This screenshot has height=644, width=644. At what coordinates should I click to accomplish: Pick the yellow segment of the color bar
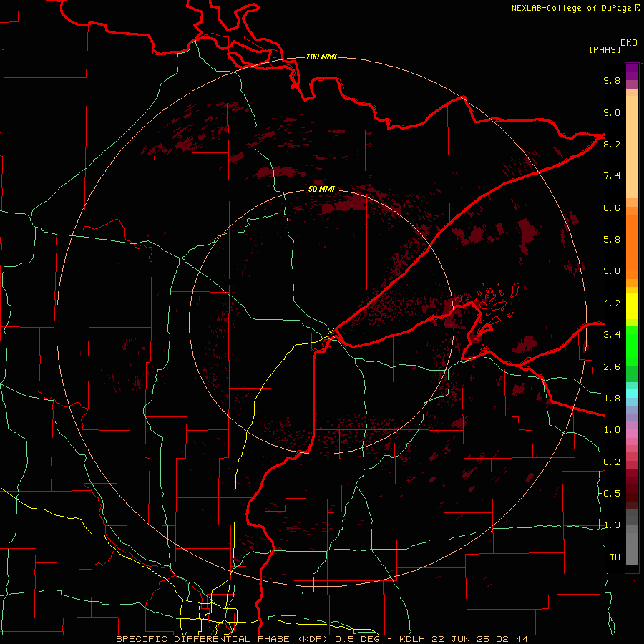pyautogui.click(x=632, y=306)
